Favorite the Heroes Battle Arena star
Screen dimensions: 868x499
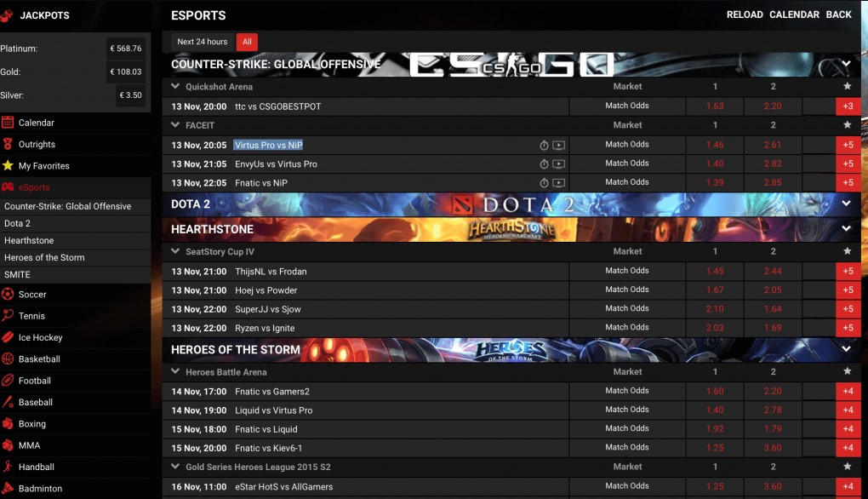point(847,371)
